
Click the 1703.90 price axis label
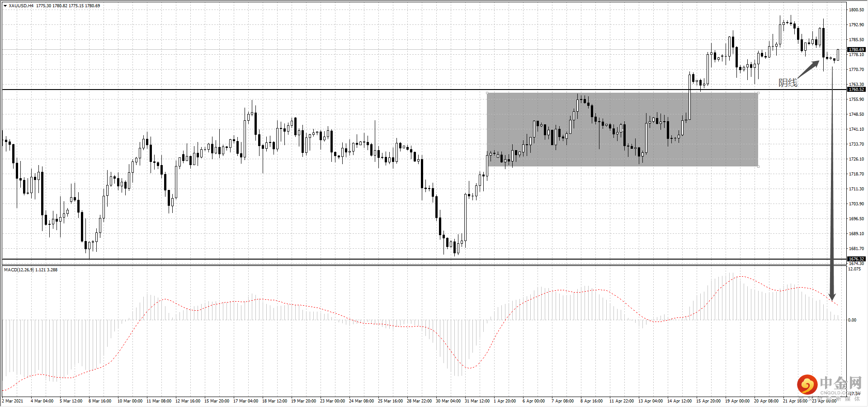(x=856, y=204)
